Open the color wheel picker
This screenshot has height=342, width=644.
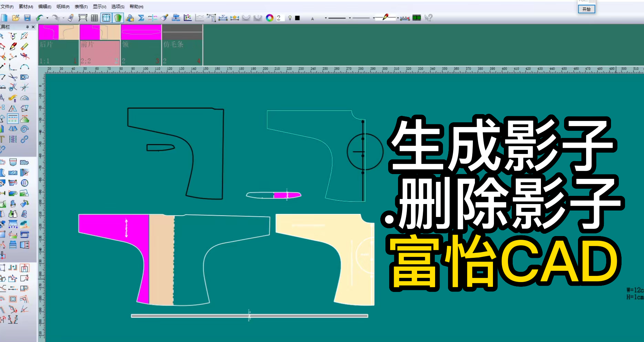click(269, 18)
